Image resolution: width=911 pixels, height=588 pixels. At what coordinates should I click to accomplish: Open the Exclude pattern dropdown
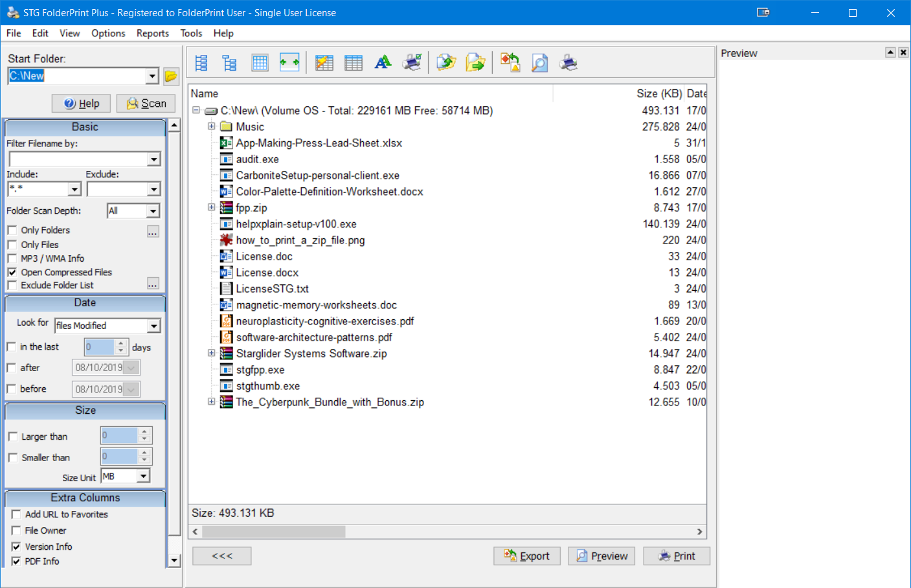pyautogui.click(x=153, y=189)
